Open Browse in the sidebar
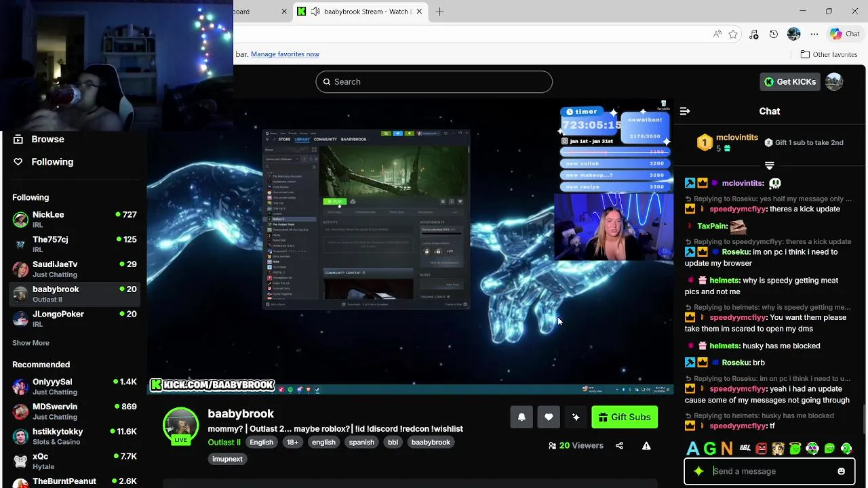This screenshot has width=868, height=488. tap(47, 139)
